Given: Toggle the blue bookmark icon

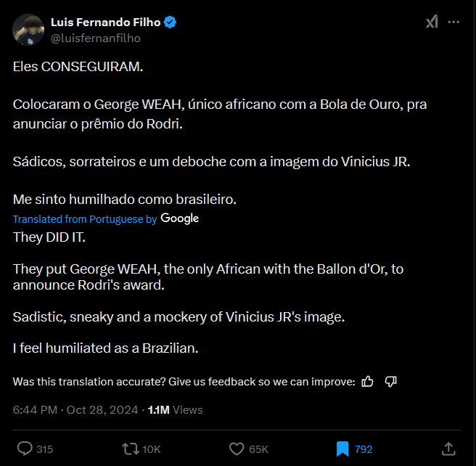Looking at the screenshot, I should (342, 449).
